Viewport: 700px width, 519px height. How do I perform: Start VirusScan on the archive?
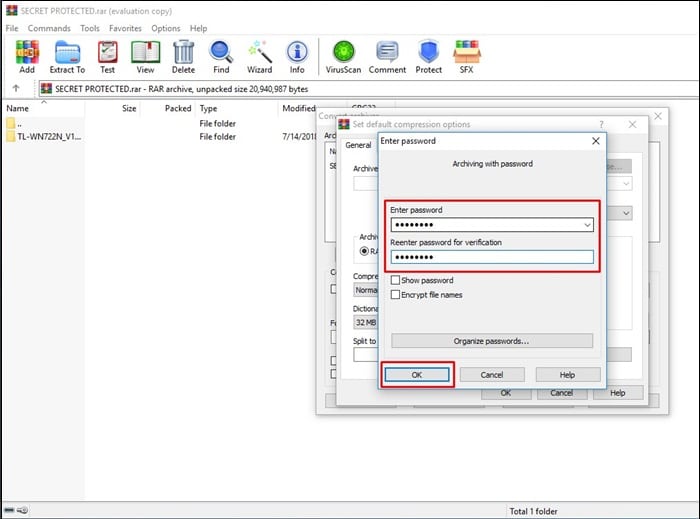click(343, 56)
